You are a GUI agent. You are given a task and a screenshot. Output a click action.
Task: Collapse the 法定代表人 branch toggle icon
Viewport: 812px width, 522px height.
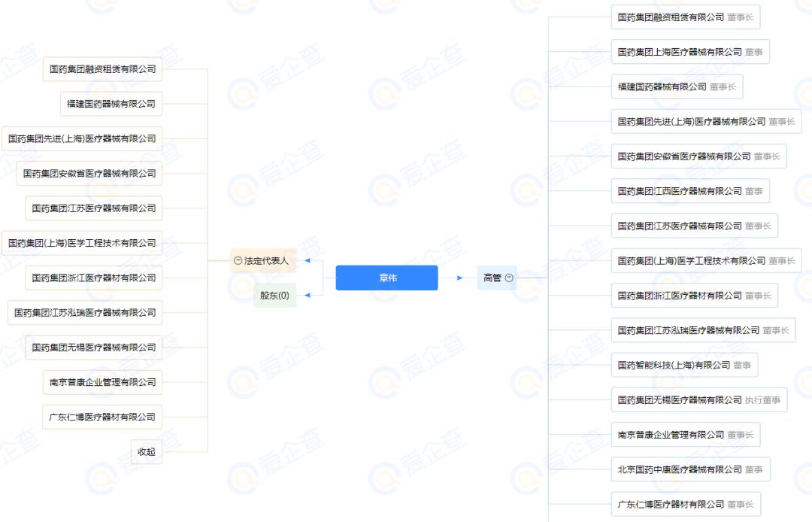point(238,260)
